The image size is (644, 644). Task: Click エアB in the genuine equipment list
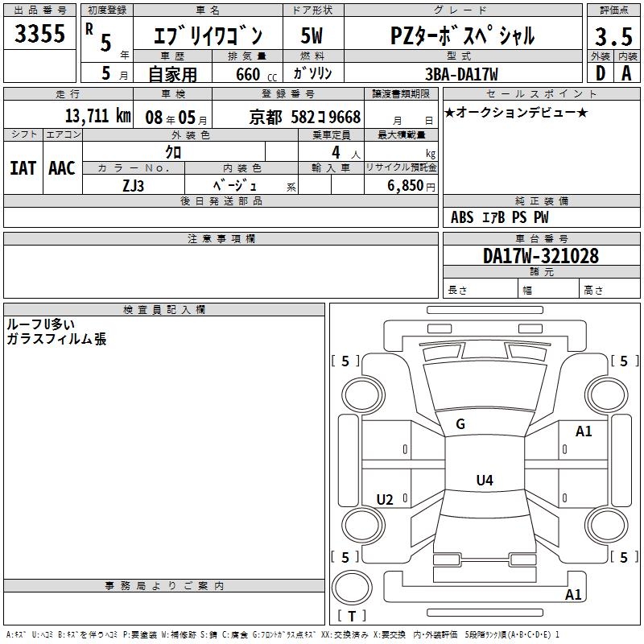pos(493,217)
